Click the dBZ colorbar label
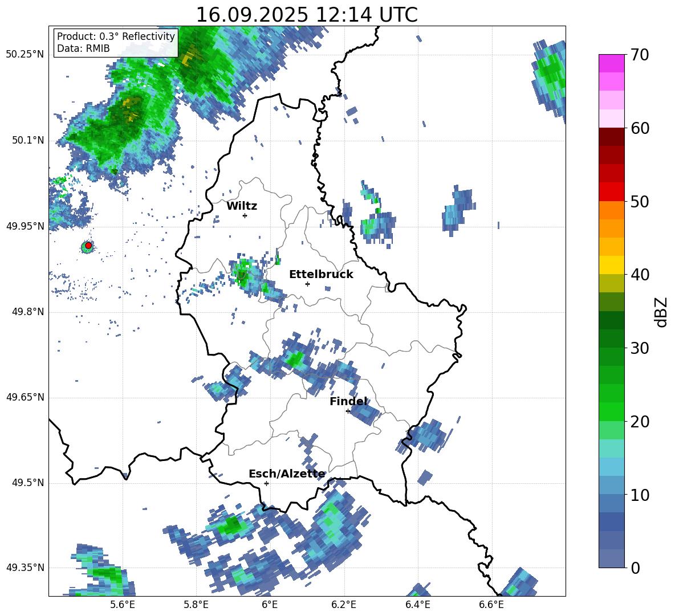This screenshot has height=616, width=675. (x=661, y=312)
